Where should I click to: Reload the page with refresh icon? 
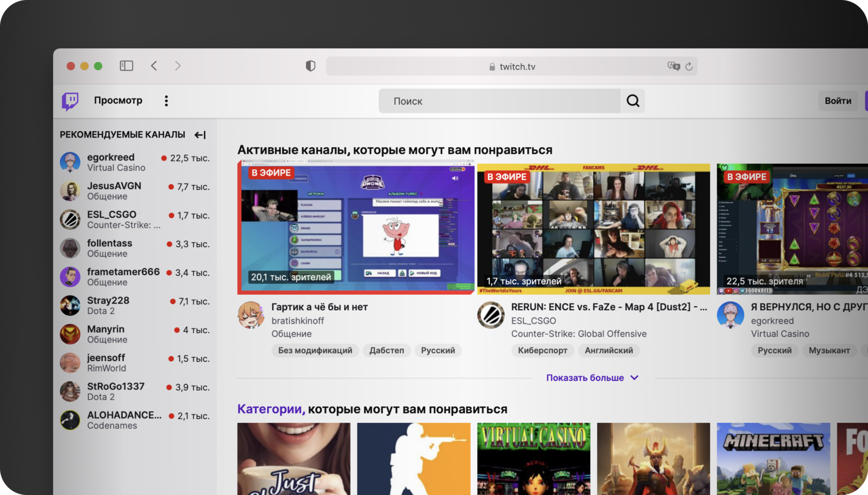689,67
